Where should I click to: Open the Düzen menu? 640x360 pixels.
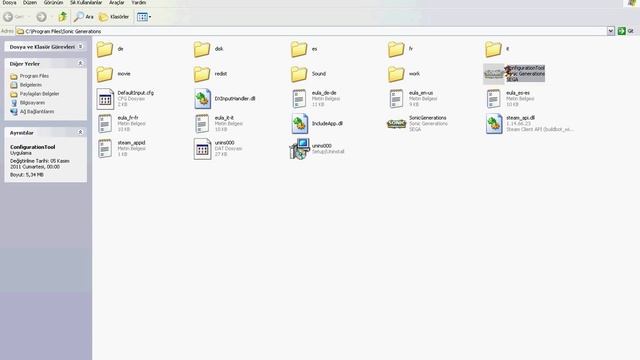click(30, 2)
